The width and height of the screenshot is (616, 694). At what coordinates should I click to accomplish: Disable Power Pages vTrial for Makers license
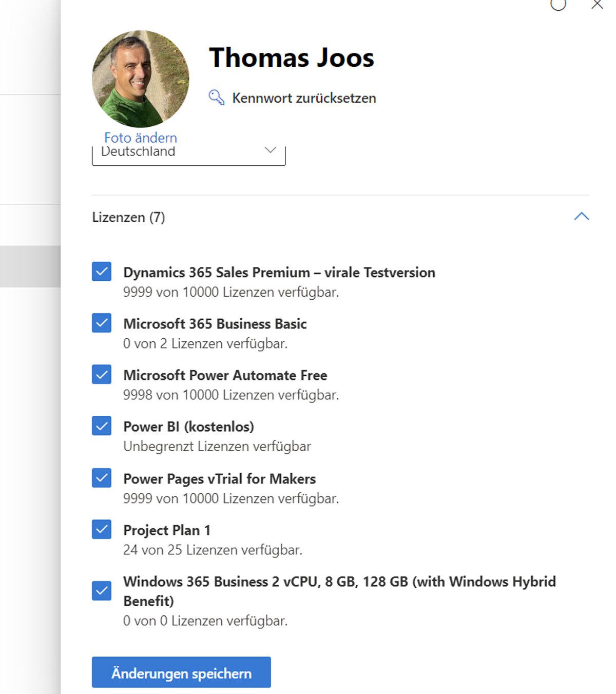[102, 477]
